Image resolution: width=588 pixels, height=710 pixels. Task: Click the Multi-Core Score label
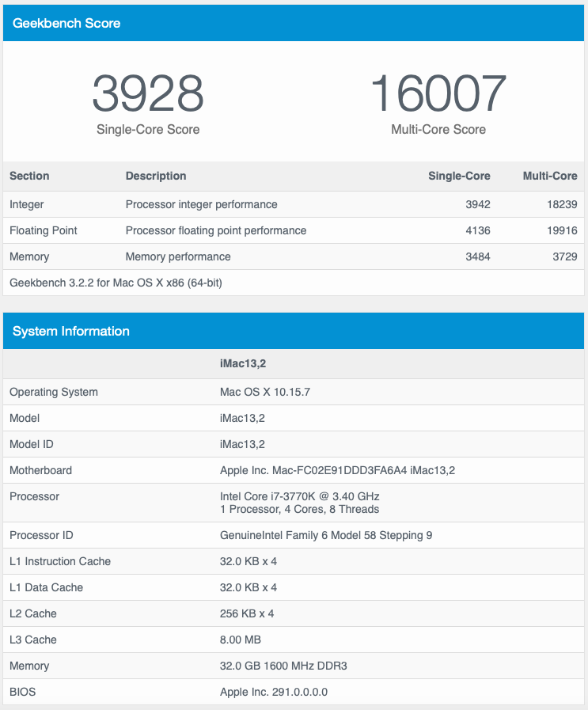pyautogui.click(x=438, y=130)
